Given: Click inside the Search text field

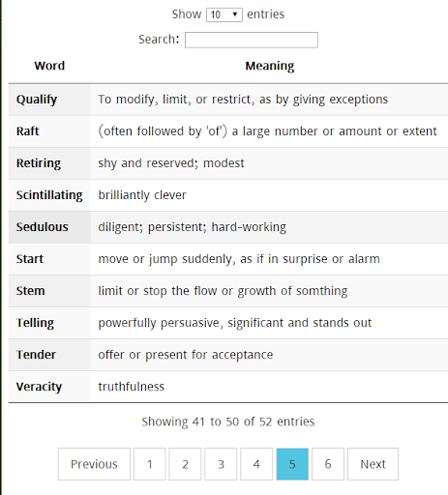Looking at the screenshot, I should tap(252, 40).
